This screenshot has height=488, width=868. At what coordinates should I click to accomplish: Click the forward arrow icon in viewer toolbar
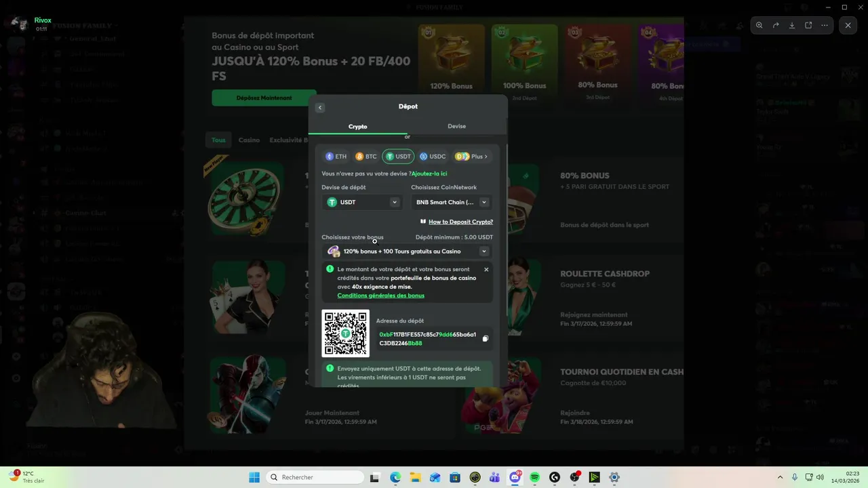(x=776, y=25)
